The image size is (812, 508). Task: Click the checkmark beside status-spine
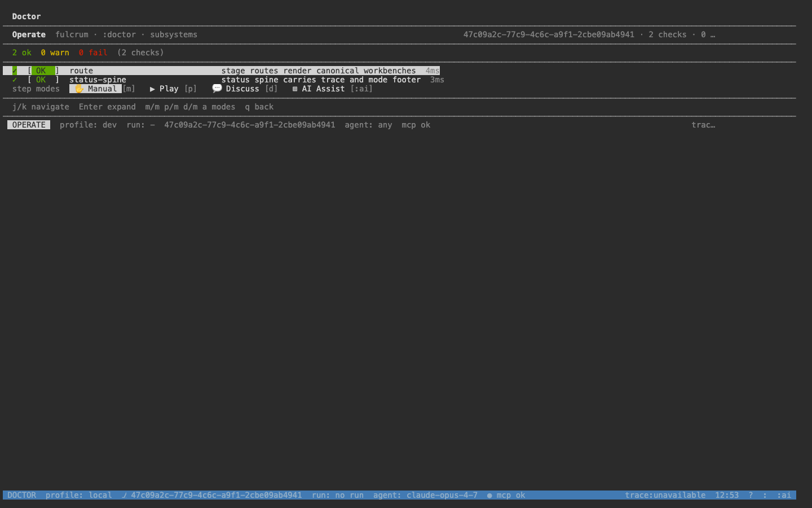(15, 80)
